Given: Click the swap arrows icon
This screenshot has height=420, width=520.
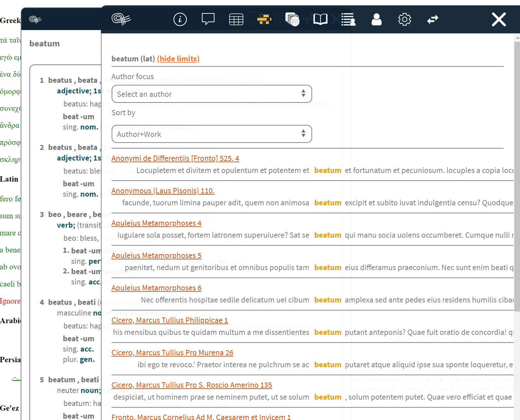Looking at the screenshot, I should [432, 19].
